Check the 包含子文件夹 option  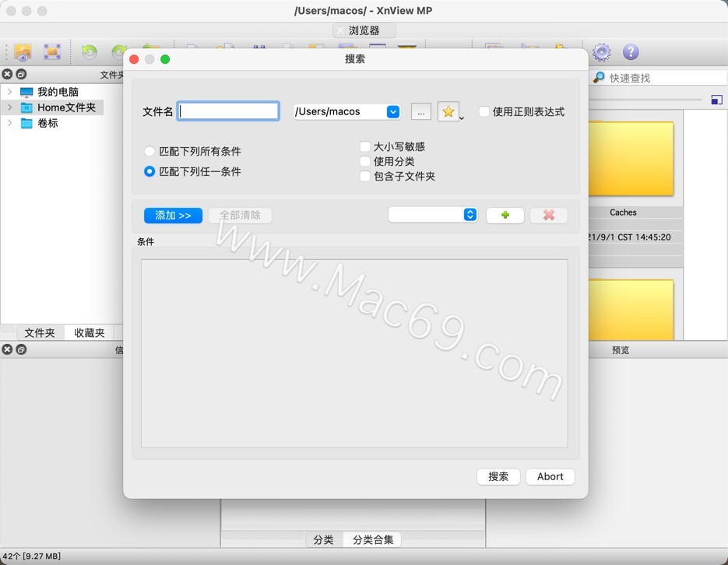coord(364,176)
